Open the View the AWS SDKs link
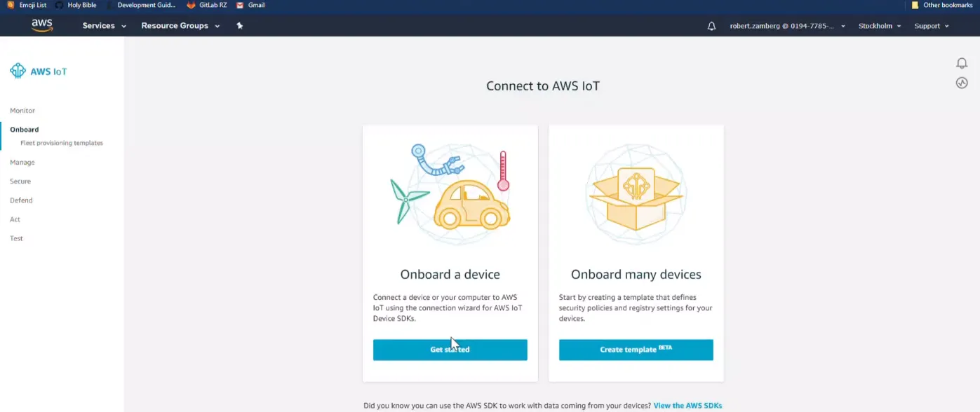This screenshot has height=412, width=980. point(687,406)
